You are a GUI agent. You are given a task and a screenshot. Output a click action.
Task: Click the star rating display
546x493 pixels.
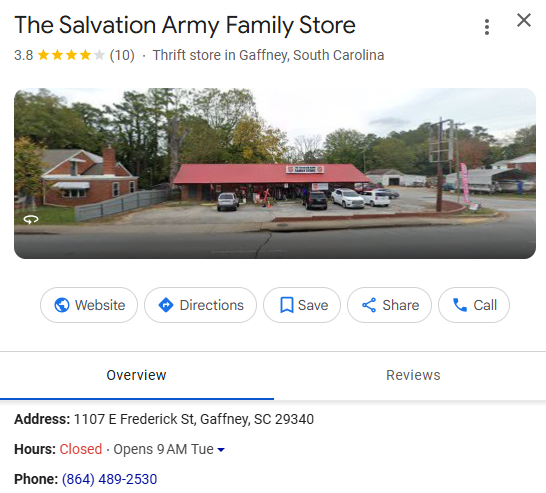click(71, 55)
